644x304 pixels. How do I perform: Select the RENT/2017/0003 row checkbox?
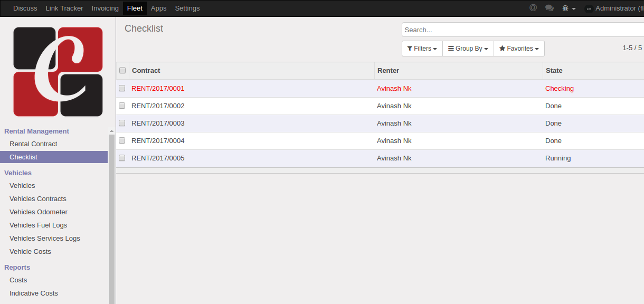coord(122,123)
